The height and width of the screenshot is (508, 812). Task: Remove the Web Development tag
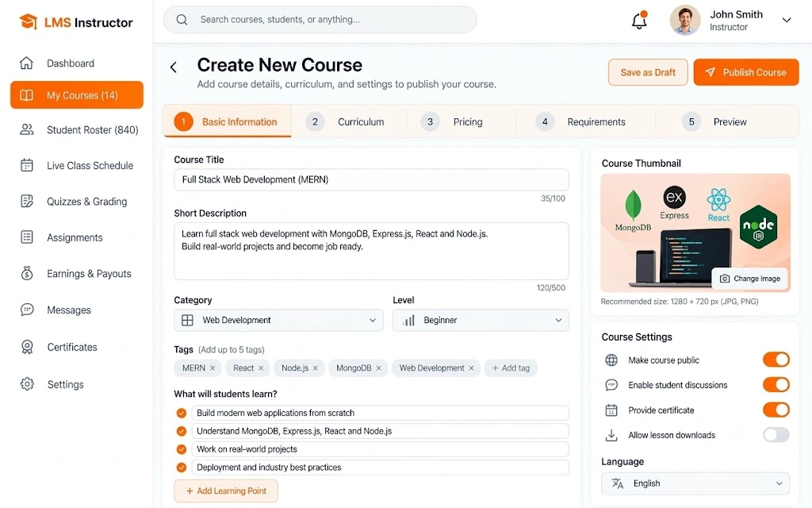[471, 368]
